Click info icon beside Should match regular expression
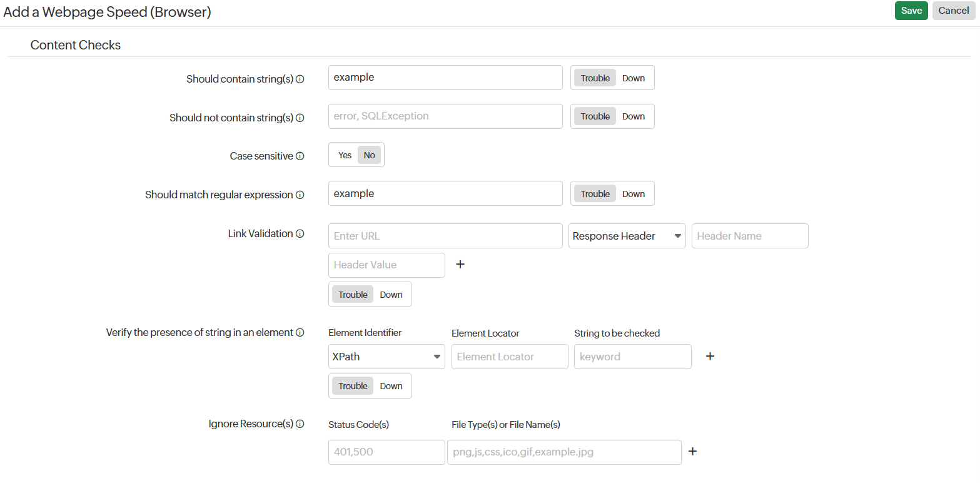 (x=300, y=195)
